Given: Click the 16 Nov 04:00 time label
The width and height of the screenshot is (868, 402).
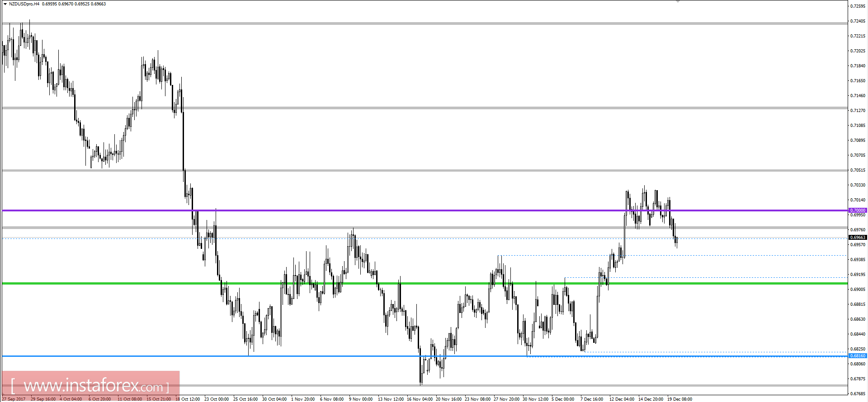Looking at the screenshot, I should (419, 399).
